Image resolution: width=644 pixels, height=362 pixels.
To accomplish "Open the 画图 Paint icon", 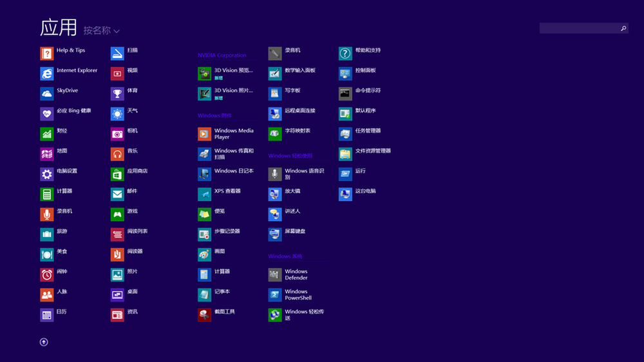I will click(x=205, y=255).
